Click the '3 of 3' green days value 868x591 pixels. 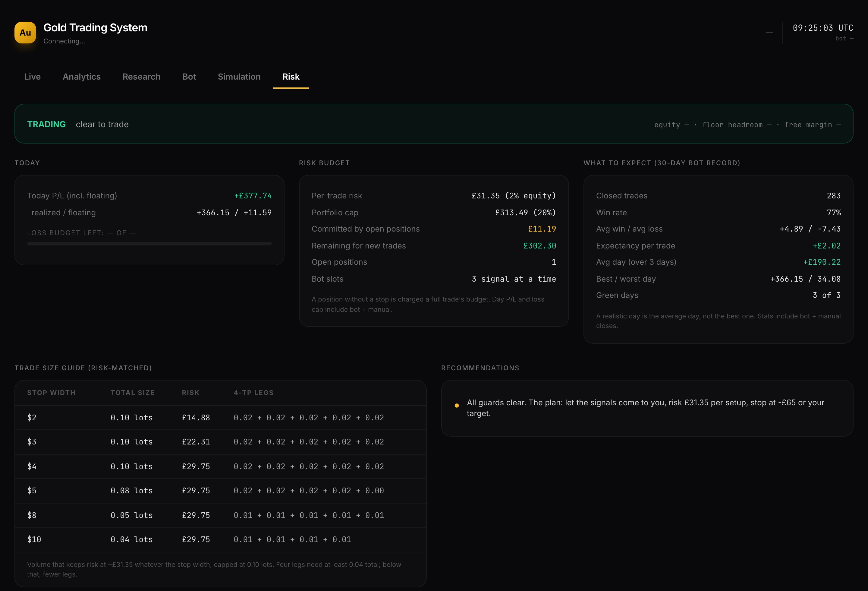826,295
